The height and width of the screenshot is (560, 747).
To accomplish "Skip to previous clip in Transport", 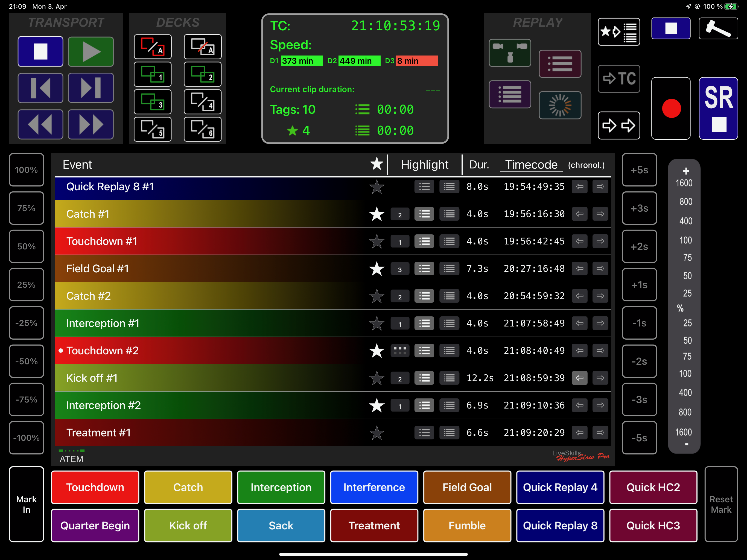I will tap(40, 88).
